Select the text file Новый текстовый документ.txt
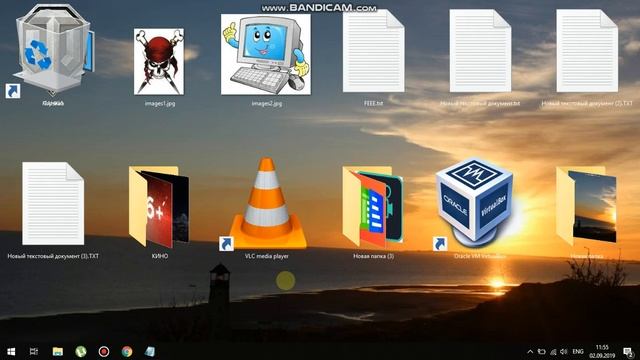640x360 pixels. click(480, 51)
